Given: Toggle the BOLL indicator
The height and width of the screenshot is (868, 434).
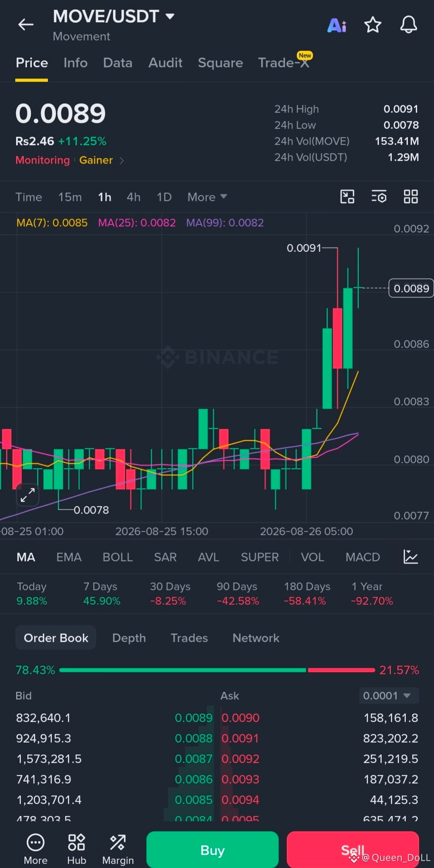Looking at the screenshot, I should coord(117,557).
